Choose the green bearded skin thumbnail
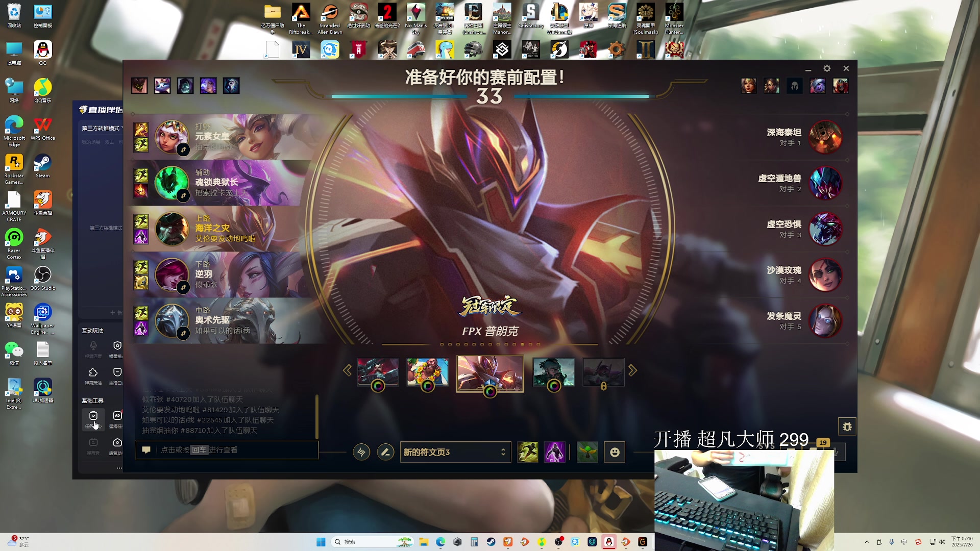This screenshot has height=551, width=980. [554, 371]
